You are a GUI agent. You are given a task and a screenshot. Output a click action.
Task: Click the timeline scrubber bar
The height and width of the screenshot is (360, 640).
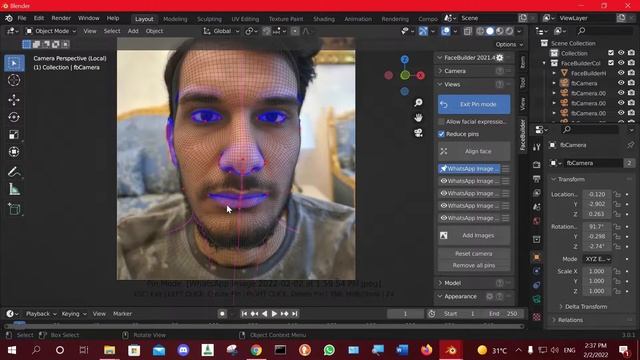(x=264, y=326)
